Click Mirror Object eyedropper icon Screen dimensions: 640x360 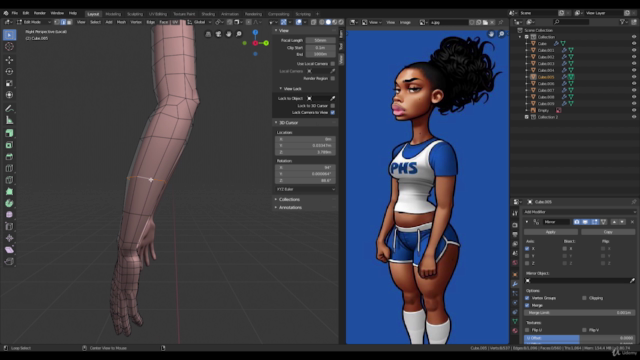pyautogui.click(x=632, y=281)
